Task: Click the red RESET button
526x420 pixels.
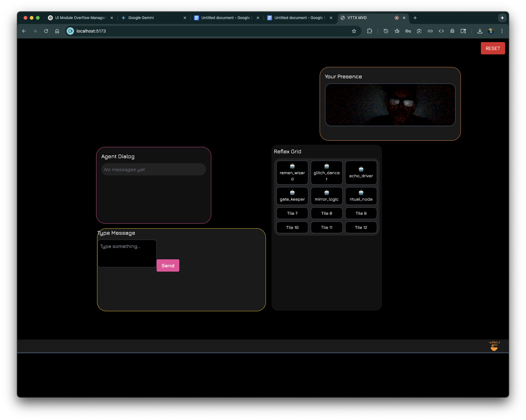Action: 493,48
